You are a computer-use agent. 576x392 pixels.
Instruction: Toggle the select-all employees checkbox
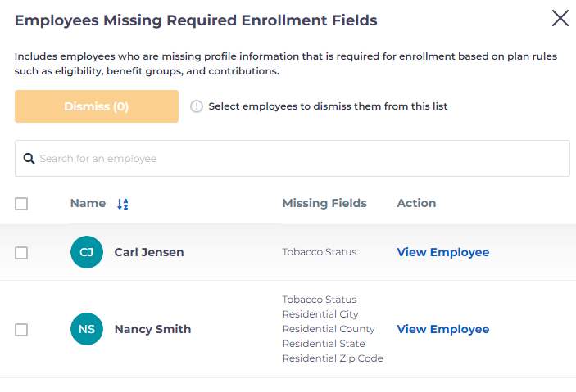tap(21, 204)
